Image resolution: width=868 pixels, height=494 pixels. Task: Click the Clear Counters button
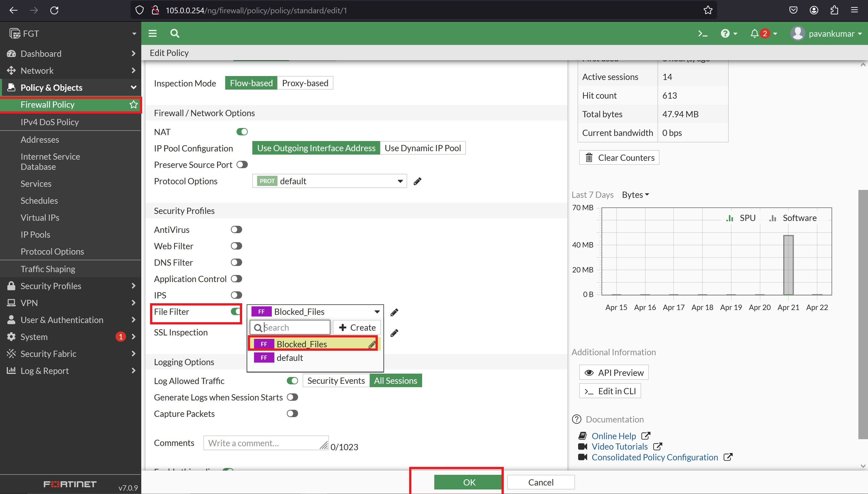click(x=619, y=157)
